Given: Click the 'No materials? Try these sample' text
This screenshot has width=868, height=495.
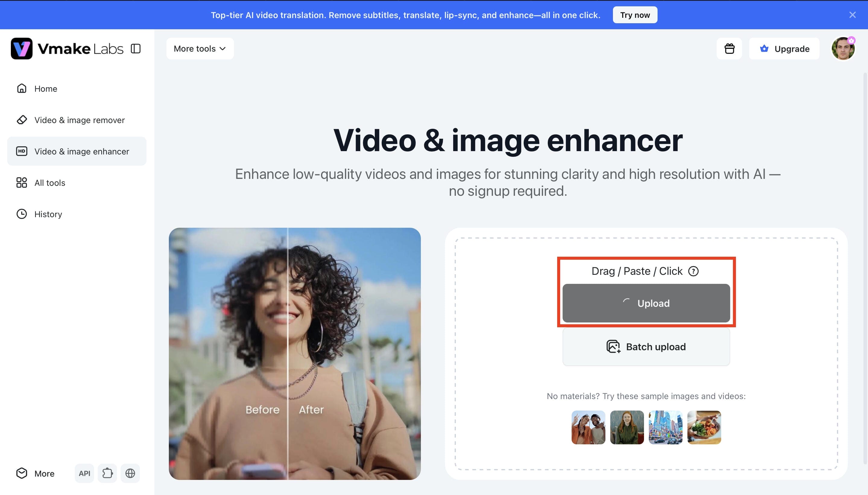Looking at the screenshot, I should tap(646, 396).
